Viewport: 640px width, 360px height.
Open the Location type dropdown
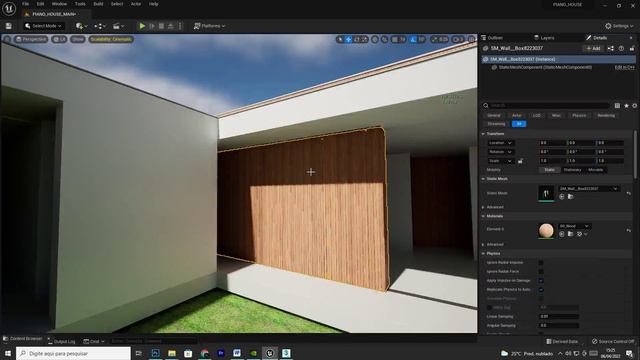pyautogui.click(x=500, y=143)
